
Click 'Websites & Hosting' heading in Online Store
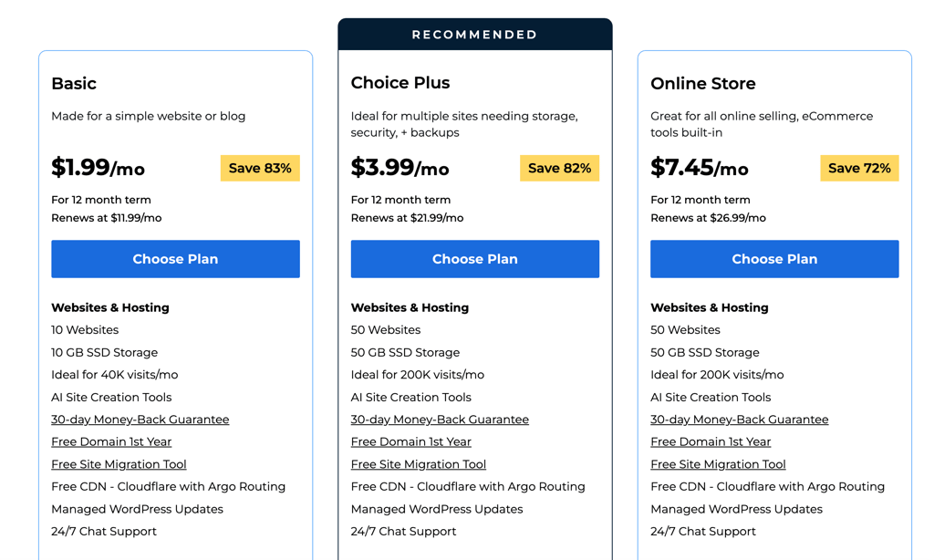(x=710, y=308)
